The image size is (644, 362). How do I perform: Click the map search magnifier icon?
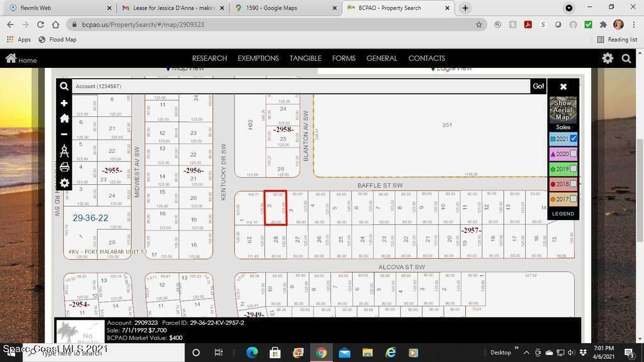tap(64, 87)
